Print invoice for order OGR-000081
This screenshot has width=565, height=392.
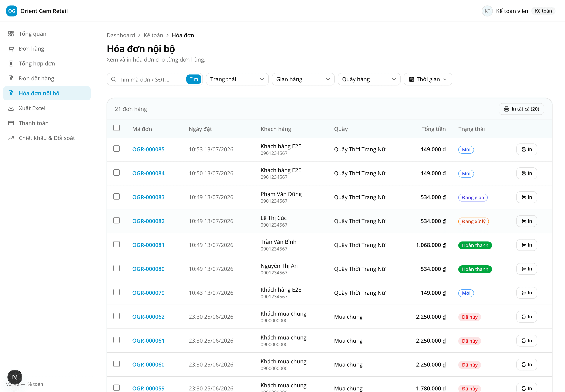527,245
